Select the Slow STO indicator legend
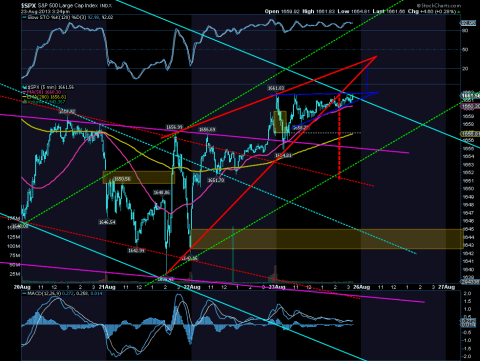The width and height of the screenshot is (480, 361). [68, 17]
